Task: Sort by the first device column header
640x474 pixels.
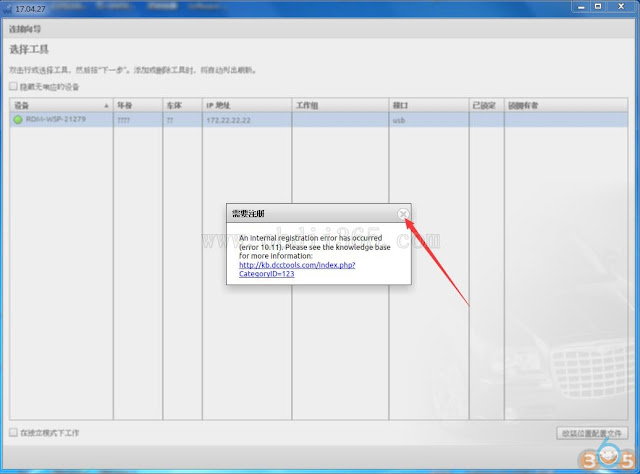Action: click(61, 105)
